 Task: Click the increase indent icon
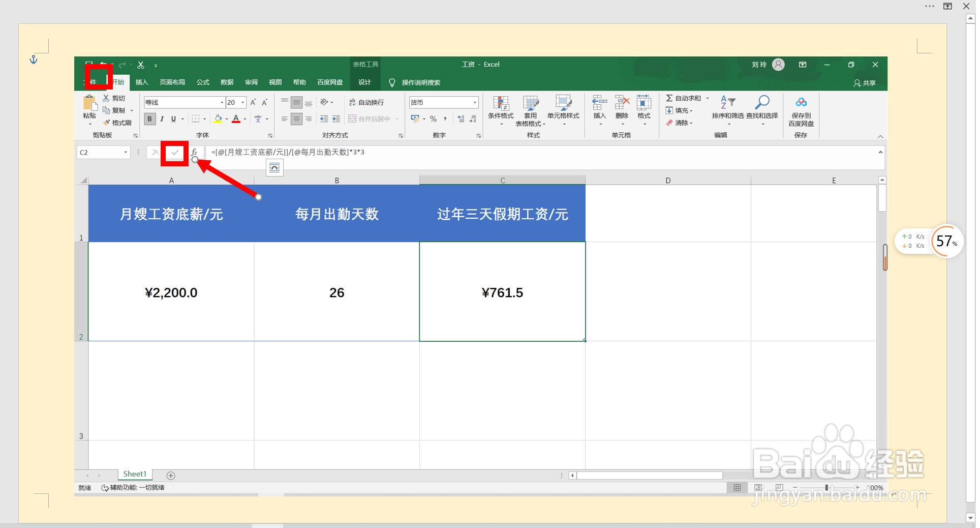(336, 119)
